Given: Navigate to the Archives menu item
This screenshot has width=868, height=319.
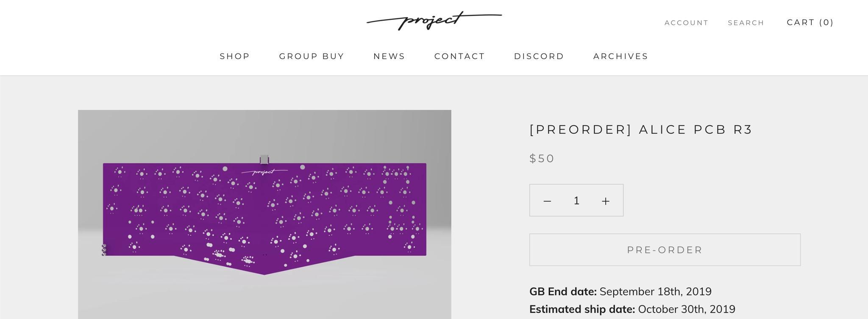Looking at the screenshot, I should coord(620,56).
